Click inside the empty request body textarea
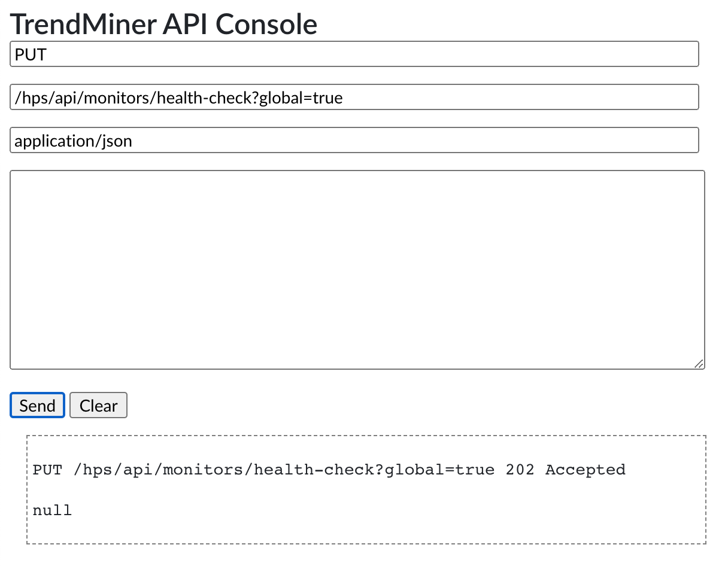 click(357, 269)
